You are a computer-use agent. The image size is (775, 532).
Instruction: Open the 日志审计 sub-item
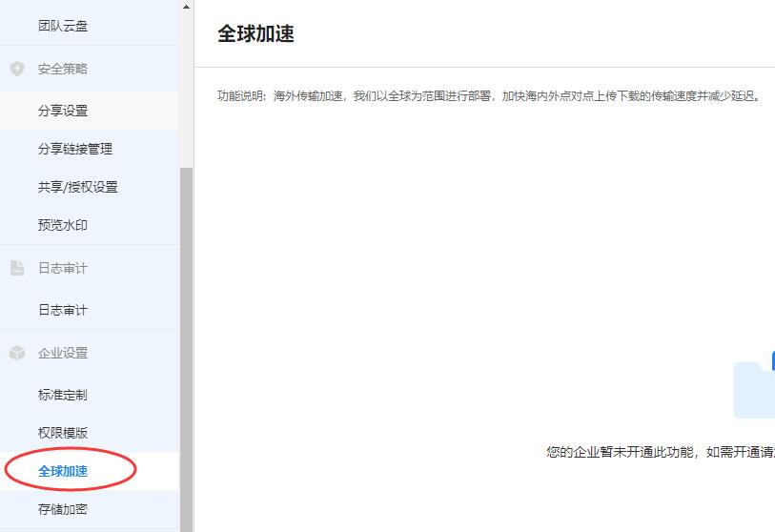[x=63, y=310]
